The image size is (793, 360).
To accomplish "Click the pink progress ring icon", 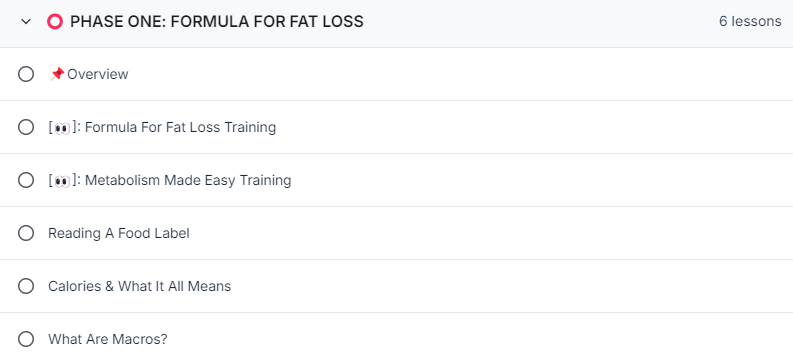I will click(x=55, y=22).
